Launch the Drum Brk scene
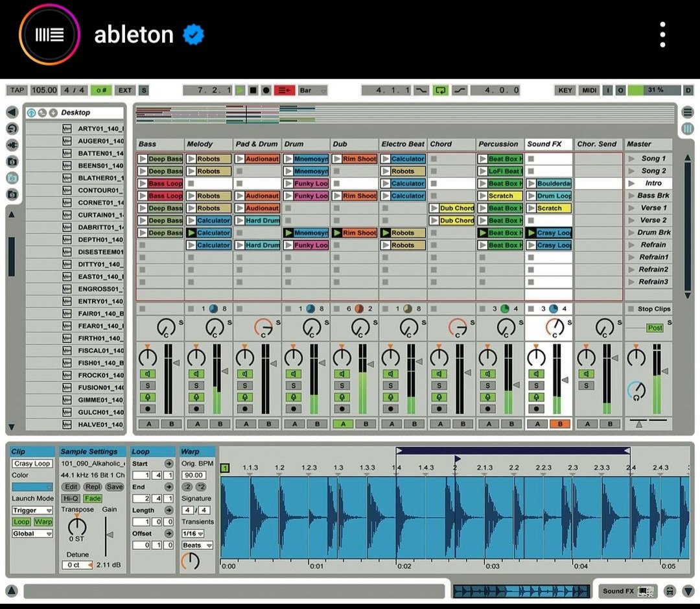The image size is (700, 609). (x=632, y=233)
